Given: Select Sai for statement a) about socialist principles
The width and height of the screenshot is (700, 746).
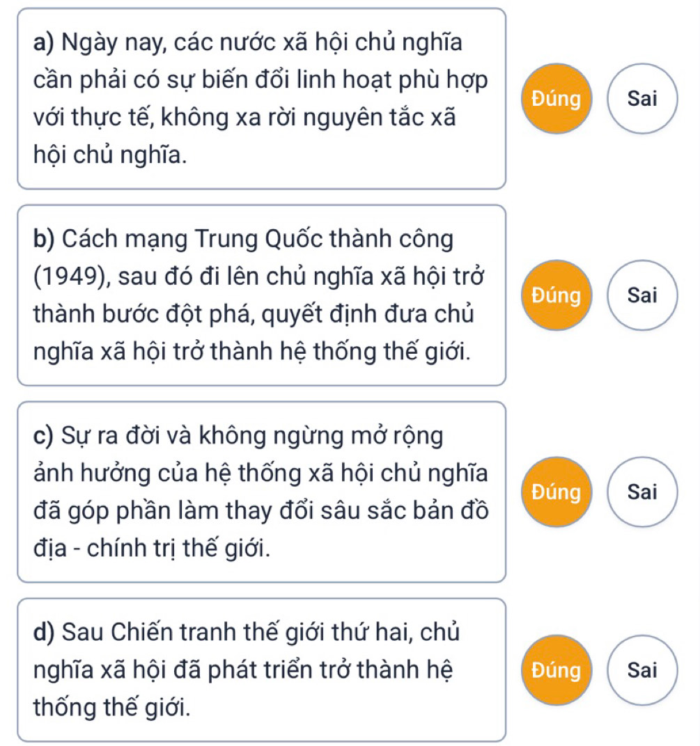Looking at the screenshot, I should tap(642, 98).
